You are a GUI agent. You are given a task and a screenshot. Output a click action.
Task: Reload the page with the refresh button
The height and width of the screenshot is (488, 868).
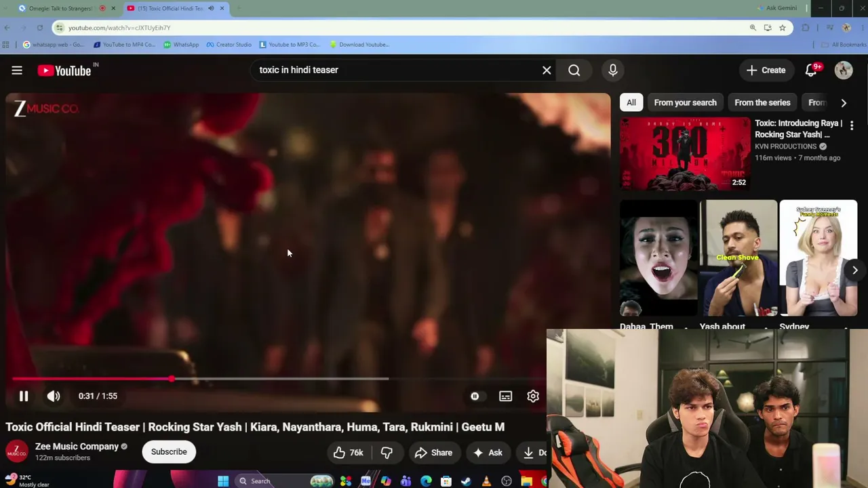click(40, 28)
